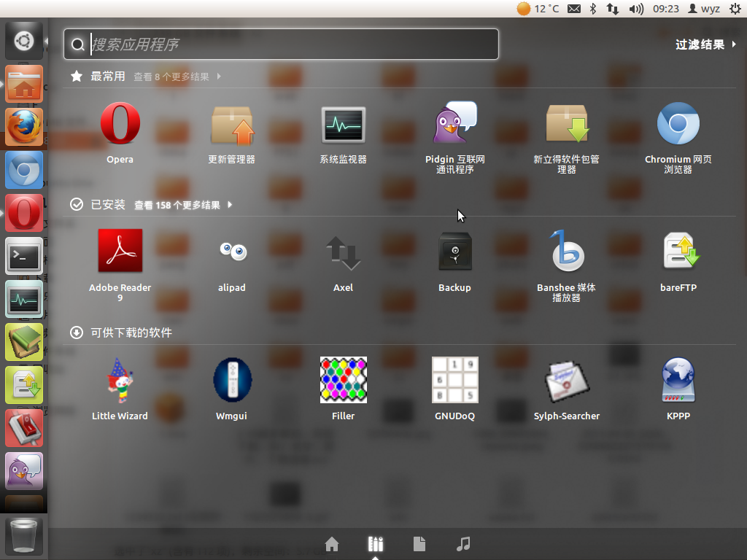Image resolution: width=747 pixels, height=560 pixels.
Task: Select the GNUDoQ sudoku app
Action: pyautogui.click(x=455, y=389)
